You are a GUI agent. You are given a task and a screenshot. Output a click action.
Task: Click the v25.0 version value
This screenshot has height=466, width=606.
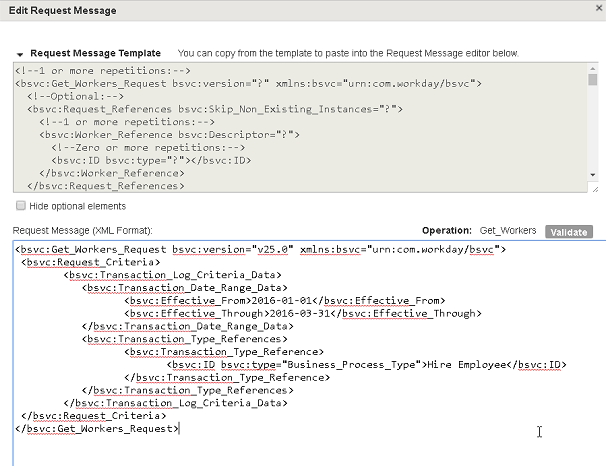[x=272, y=250]
